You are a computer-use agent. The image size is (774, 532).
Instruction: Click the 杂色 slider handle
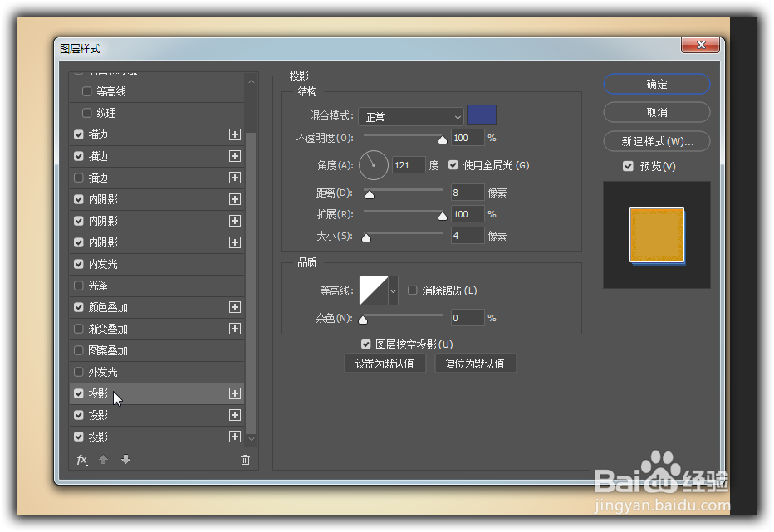pyautogui.click(x=363, y=320)
